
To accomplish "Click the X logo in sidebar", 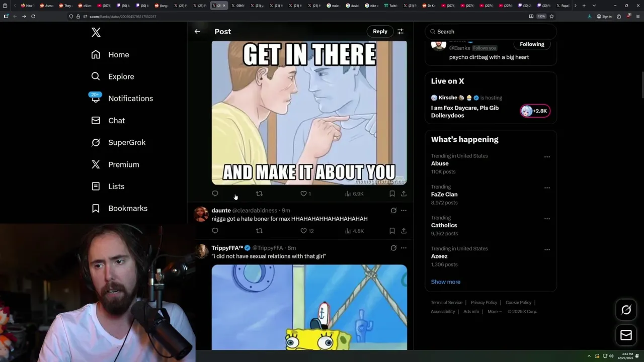I will [96, 33].
